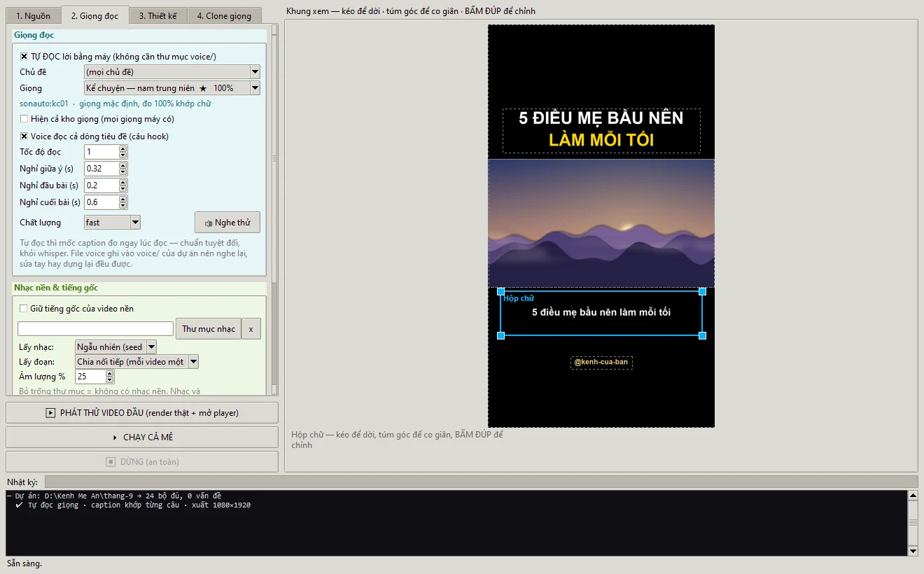Screen dimensions: 924x574
Task: Select the caption '5 điều mẹ bầu nên làm mỗi tối'
Action: (601, 312)
